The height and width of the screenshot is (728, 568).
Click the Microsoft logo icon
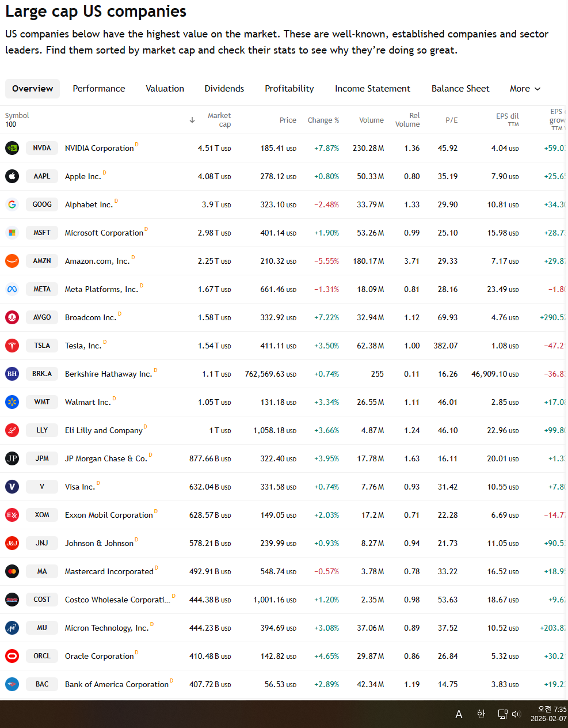pyautogui.click(x=12, y=233)
